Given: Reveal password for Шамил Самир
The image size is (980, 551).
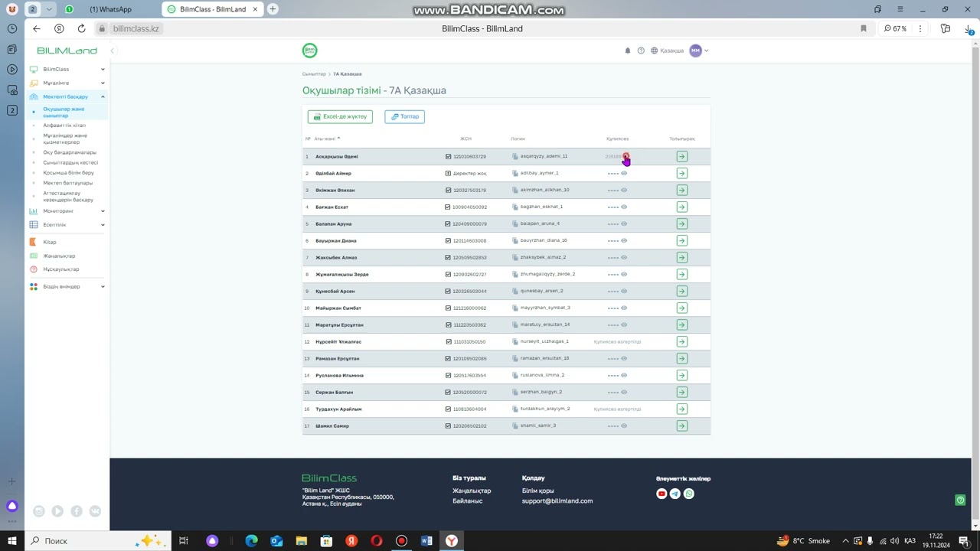Looking at the screenshot, I should (x=624, y=425).
